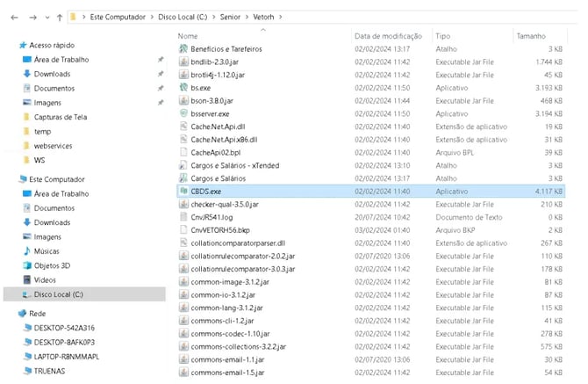Select Disco Local (C:) in sidebar
The height and width of the screenshot is (384, 588).
(x=60, y=294)
